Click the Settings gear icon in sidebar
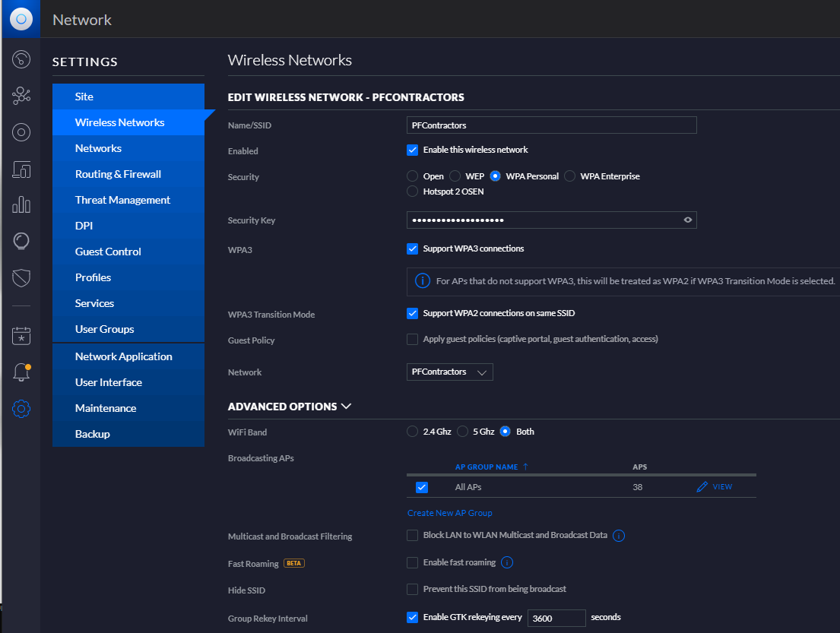This screenshot has width=840, height=633. (x=21, y=409)
